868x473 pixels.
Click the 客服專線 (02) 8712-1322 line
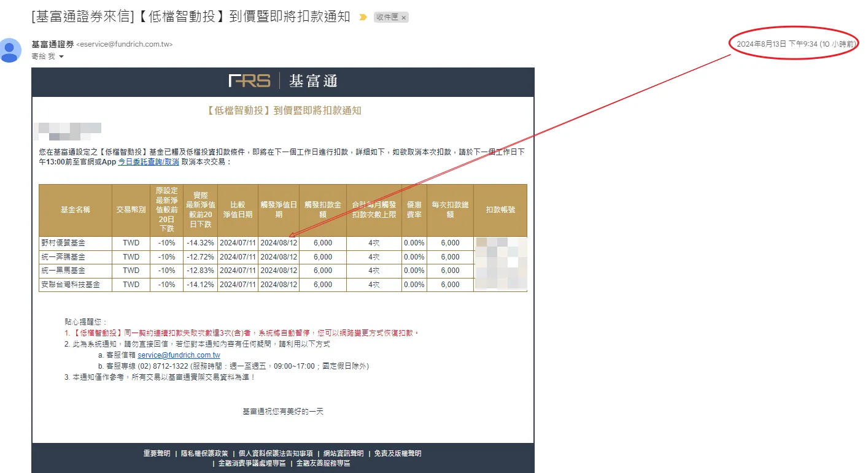pos(233,366)
